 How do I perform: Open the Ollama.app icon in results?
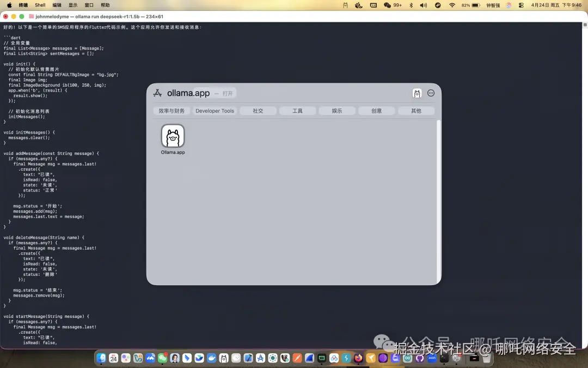coord(173,136)
